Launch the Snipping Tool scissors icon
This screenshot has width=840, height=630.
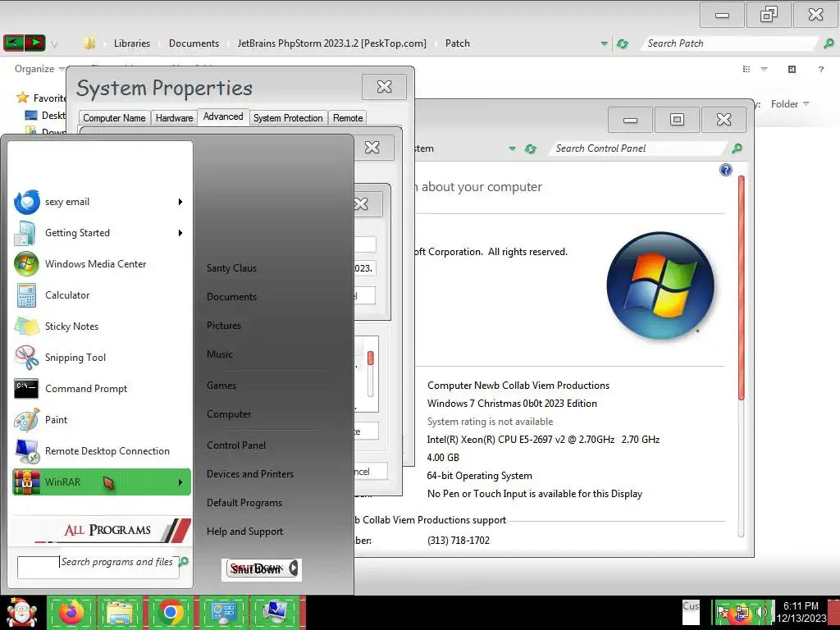click(x=26, y=358)
